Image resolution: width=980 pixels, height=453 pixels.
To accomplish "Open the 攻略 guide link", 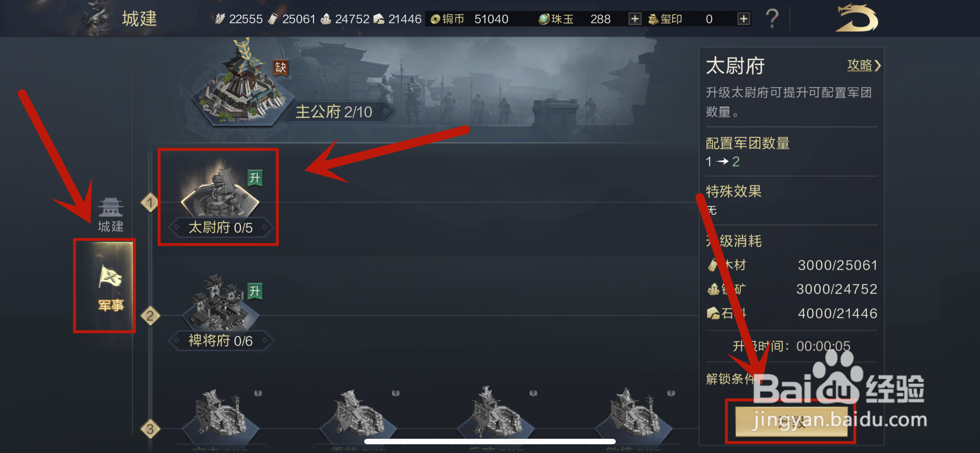I will (x=863, y=65).
